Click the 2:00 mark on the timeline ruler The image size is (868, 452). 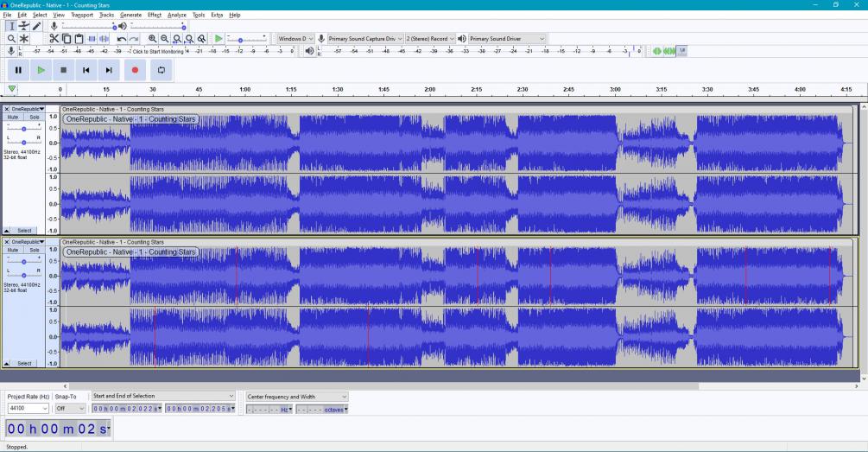tap(430, 90)
